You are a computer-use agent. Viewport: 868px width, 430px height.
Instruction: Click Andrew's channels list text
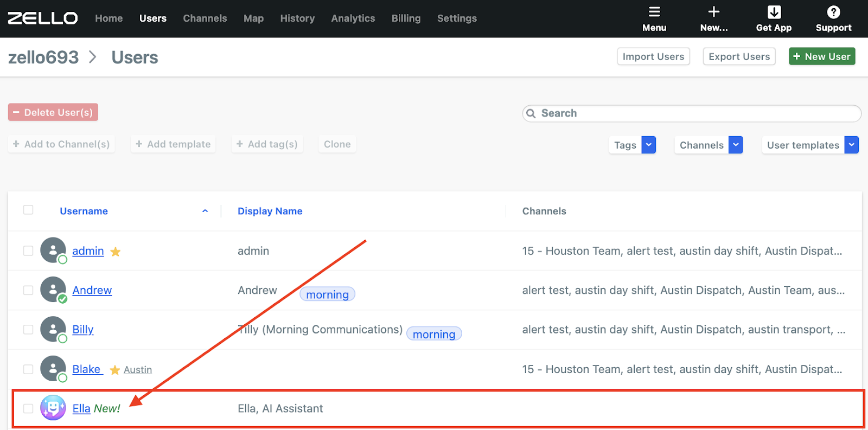tap(684, 290)
